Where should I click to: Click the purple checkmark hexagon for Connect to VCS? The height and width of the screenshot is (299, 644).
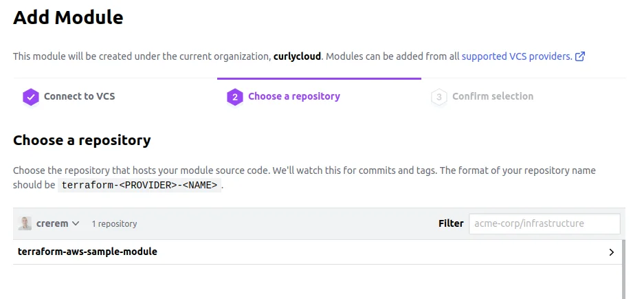pos(30,98)
